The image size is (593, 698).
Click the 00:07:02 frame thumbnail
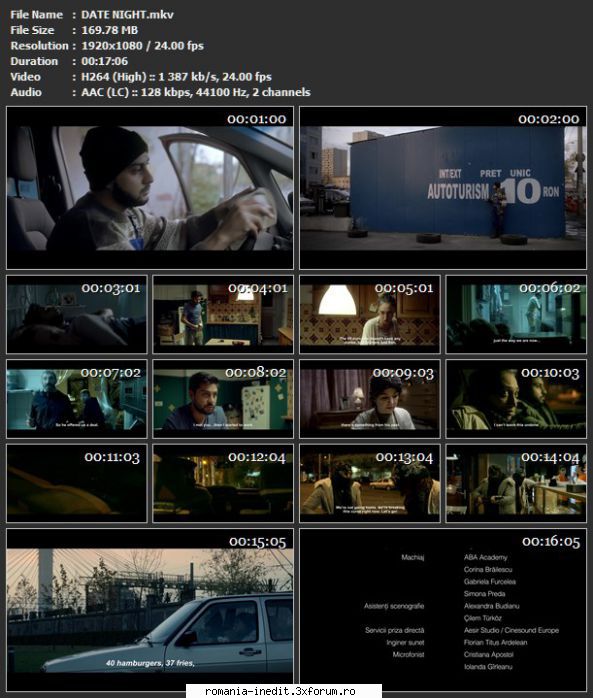77,399
